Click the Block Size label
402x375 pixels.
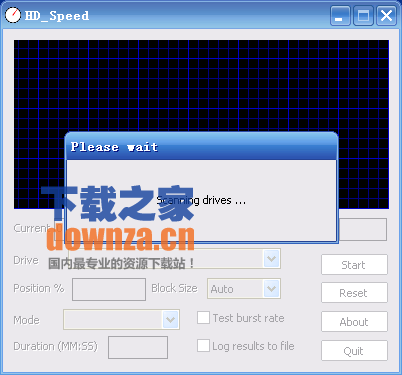(174, 288)
